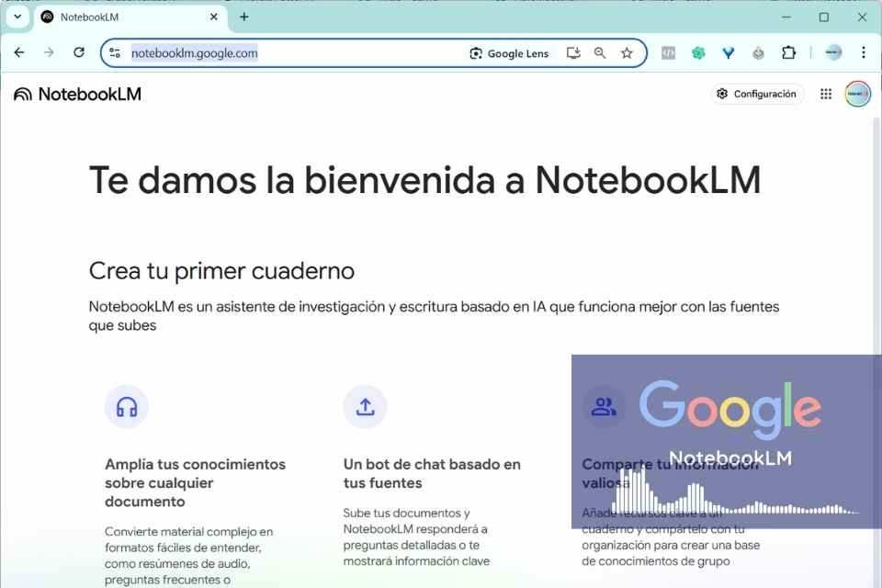Minimize the Chrome window
The width and height of the screenshot is (882, 588).
[x=786, y=17]
